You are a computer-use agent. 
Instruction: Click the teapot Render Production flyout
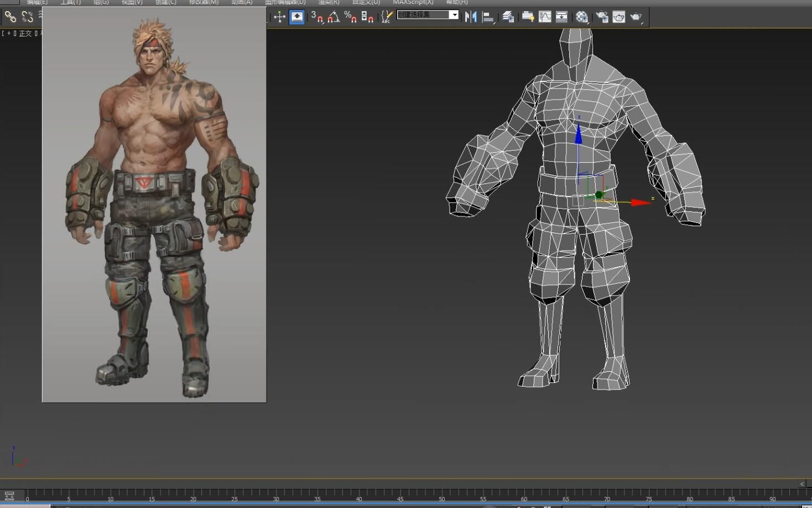(x=636, y=17)
